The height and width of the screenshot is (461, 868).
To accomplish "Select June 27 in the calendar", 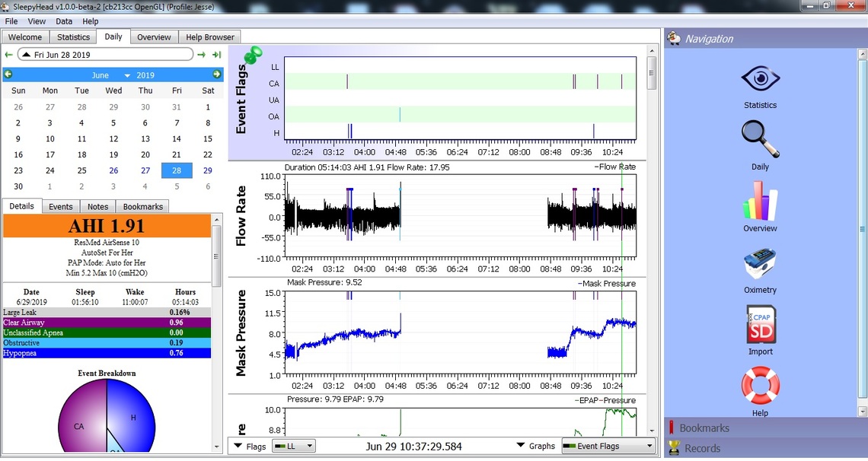I will click(145, 171).
